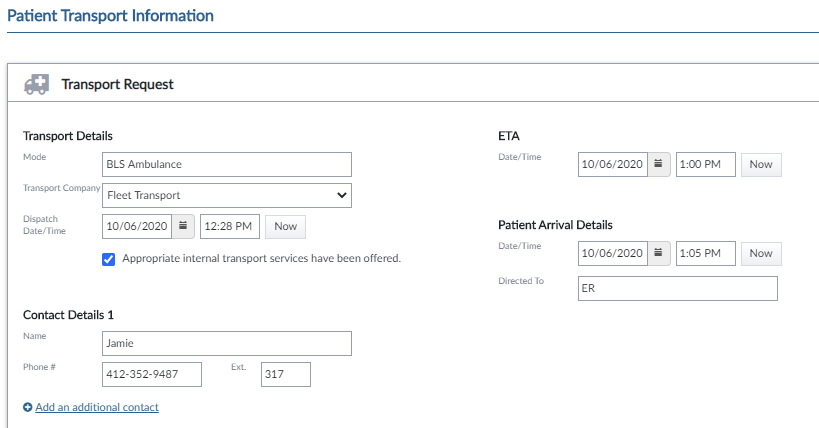Viewport: 819px width, 428px height.
Task: Click the Patient Arrival time field 1:05 PM
Action: [706, 253]
